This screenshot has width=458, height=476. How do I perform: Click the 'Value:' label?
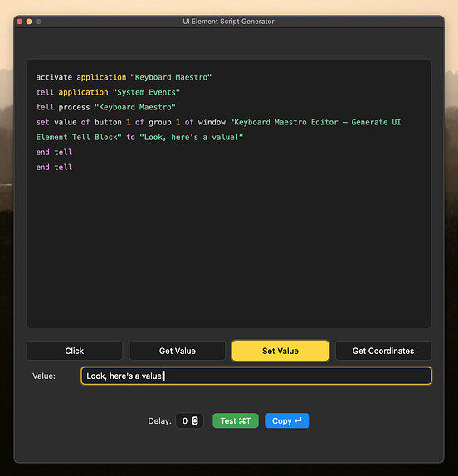click(44, 376)
